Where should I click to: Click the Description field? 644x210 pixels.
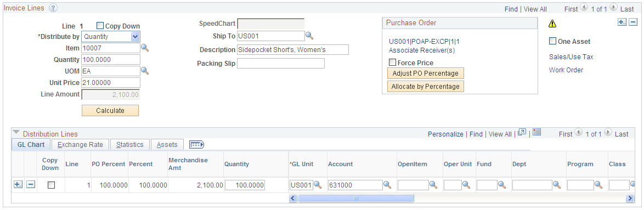tap(293, 50)
